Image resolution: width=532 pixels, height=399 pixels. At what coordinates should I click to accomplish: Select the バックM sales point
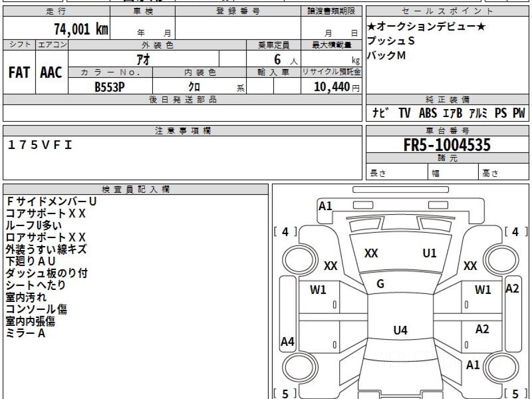386,55
